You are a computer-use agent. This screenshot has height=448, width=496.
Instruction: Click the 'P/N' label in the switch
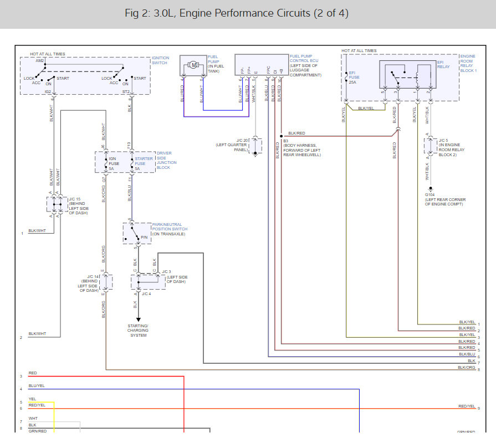(x=144, y=237)
